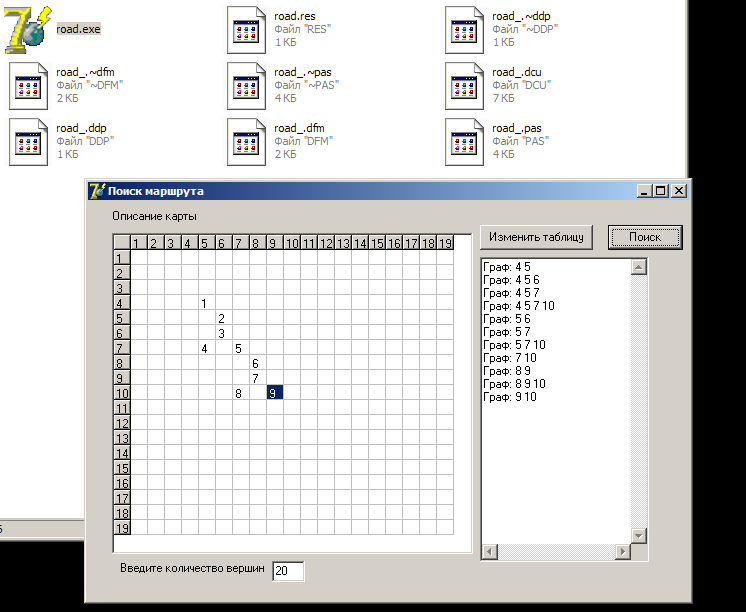Select result line 'Граф: 4 5'
The image size is (746, 612).
point(507,267)
